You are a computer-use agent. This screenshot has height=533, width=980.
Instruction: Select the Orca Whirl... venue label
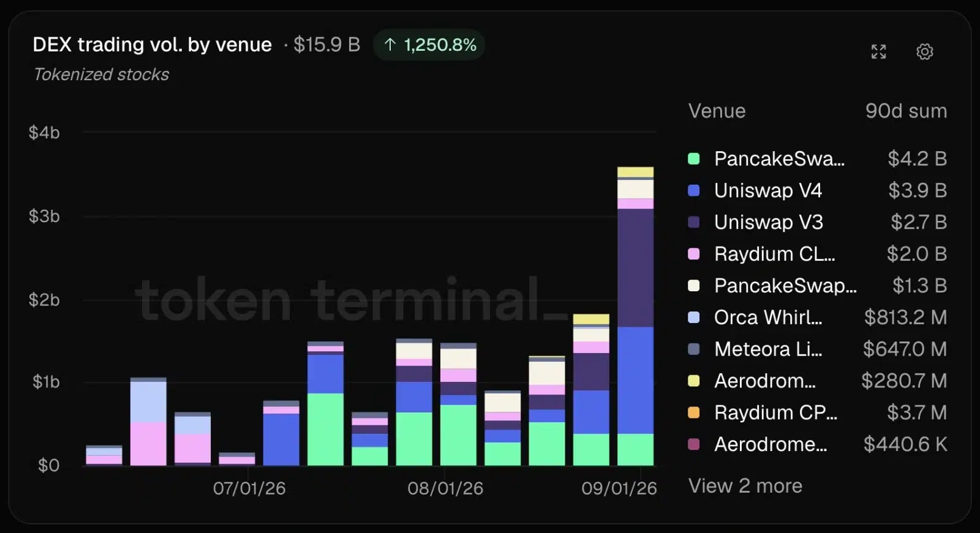[768, 318]
